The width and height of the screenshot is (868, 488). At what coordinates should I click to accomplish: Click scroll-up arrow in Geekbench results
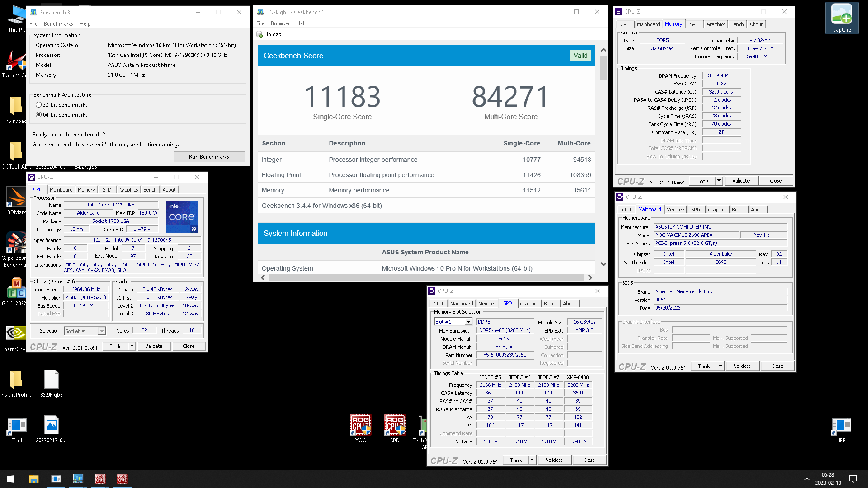click(x=604, y=50)
